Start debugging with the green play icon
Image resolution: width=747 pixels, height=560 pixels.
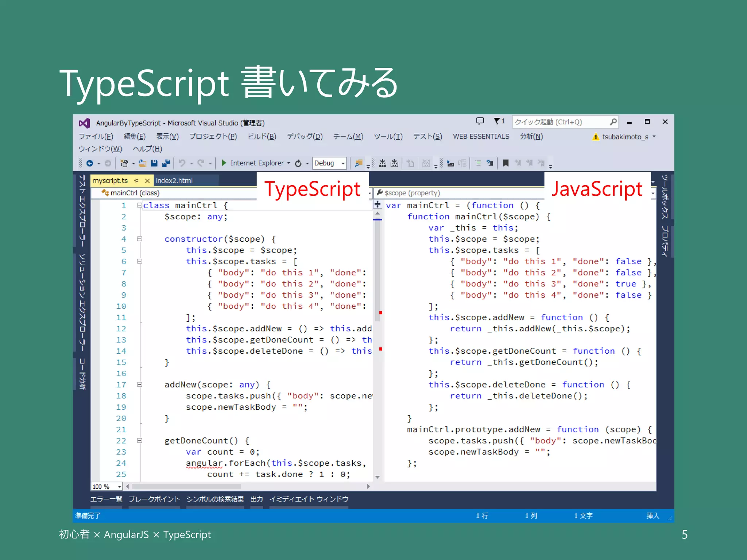(224, 163)
